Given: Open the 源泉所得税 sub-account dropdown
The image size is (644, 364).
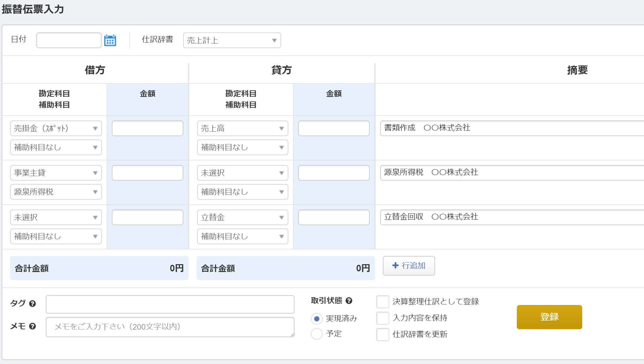Looking at the screenshot, I should [56, 192].
